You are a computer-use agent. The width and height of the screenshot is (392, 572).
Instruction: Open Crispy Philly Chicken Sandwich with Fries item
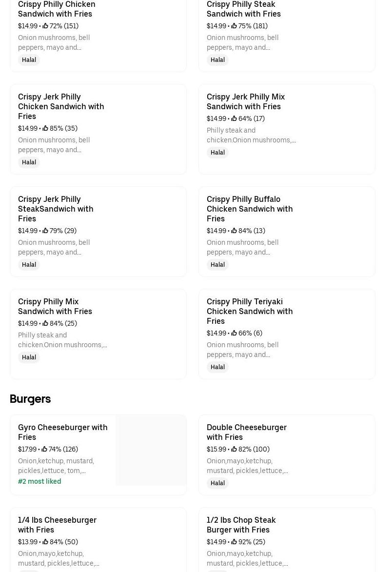coord(57,9)
